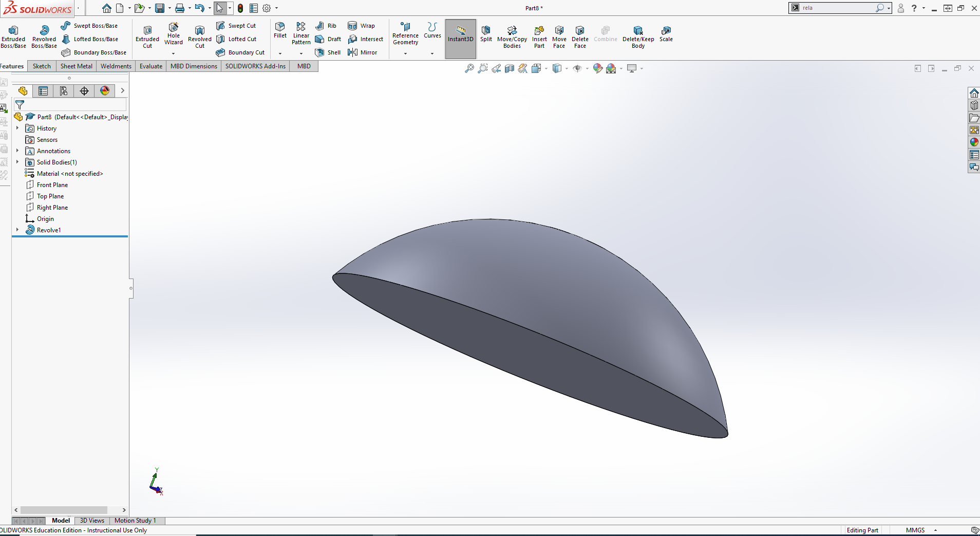Select the Swept Cut tool

pos(236,26)
